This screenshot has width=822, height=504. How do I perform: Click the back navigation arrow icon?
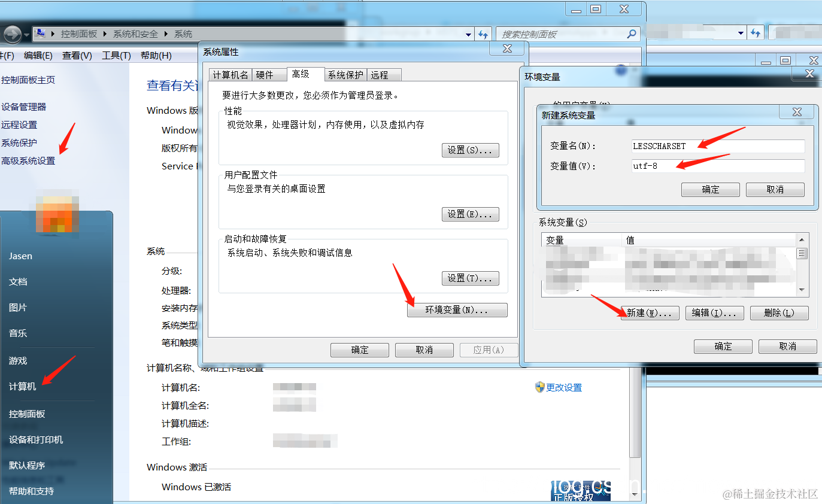pyautogui.click(x=12, y=34)
